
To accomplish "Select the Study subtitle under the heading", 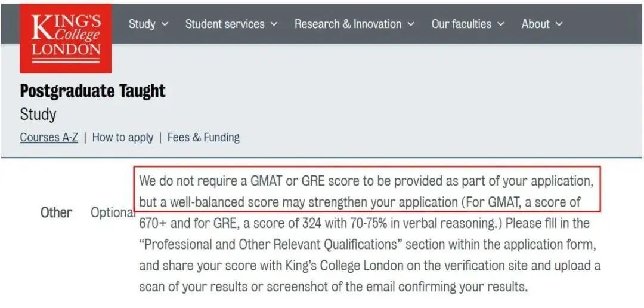I will pyautogui.click(x=38, y=114).
